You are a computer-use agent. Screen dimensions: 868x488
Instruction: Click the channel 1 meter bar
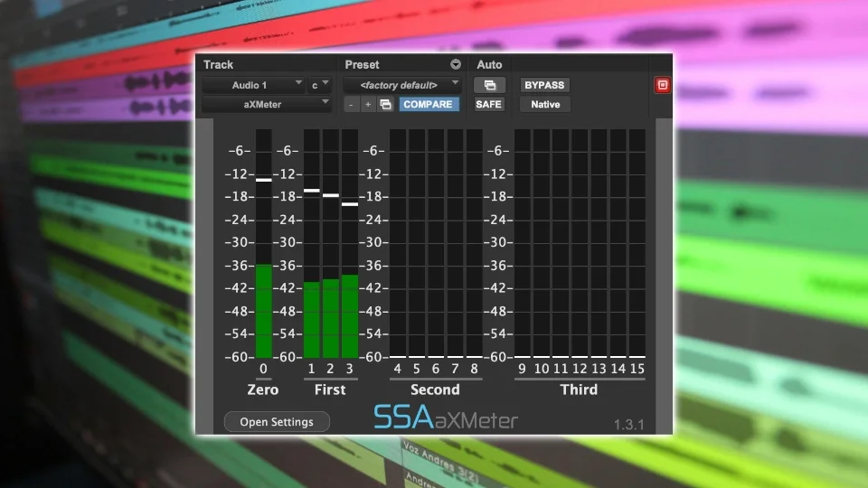[312, 243]
